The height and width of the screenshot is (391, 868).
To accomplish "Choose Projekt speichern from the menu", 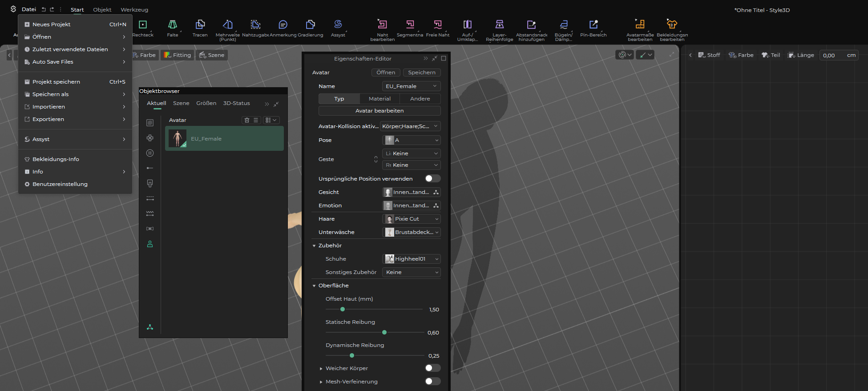I will pos(75,82).
